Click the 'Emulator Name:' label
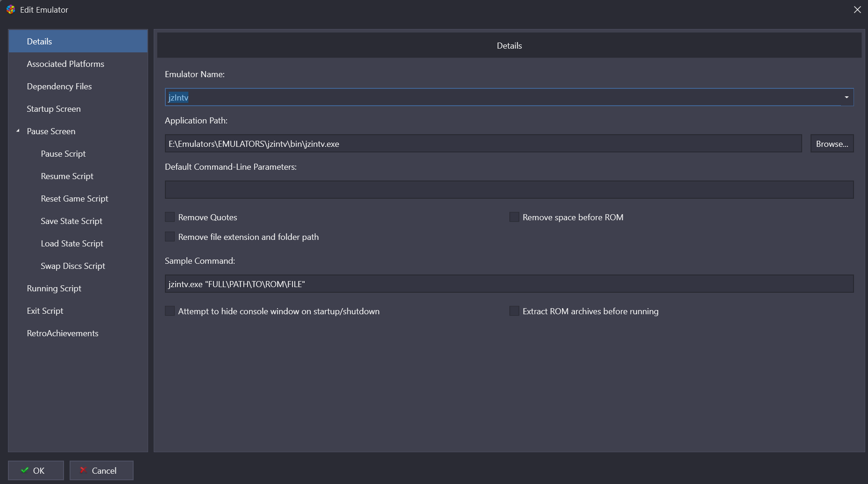This screenshot has width=868, height=484. (195, 74)
